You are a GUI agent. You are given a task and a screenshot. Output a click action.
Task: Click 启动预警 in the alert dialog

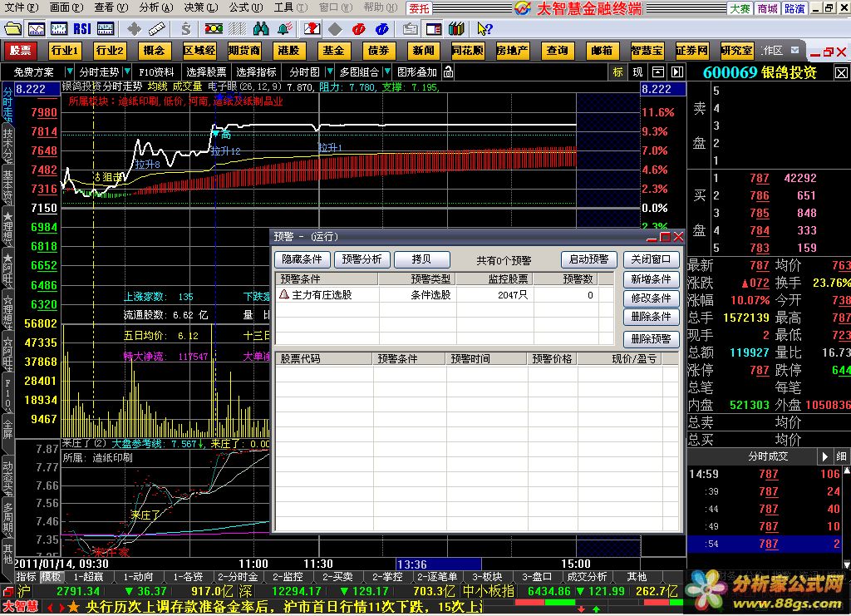tap(589, 259)
